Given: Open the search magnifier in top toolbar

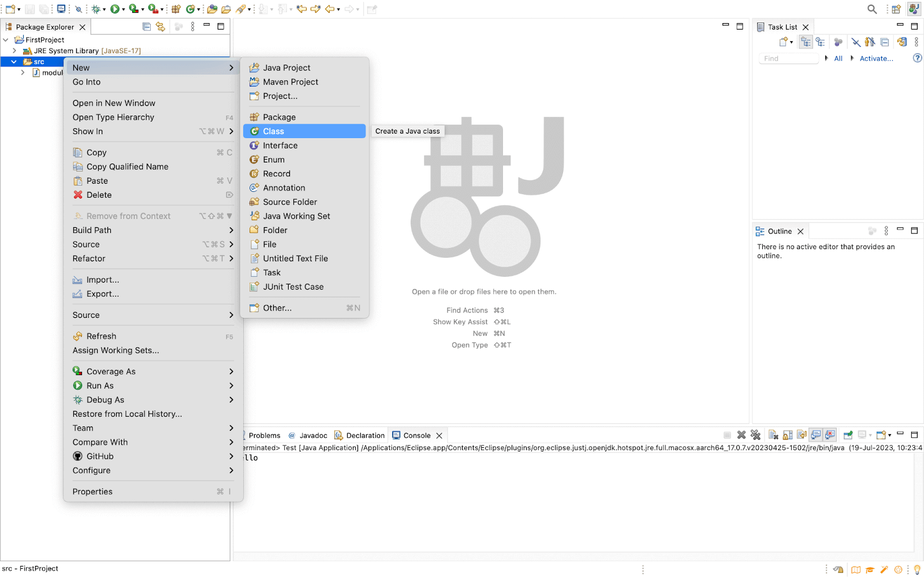Looking at the screenshot, I should [x=872, y=9].
